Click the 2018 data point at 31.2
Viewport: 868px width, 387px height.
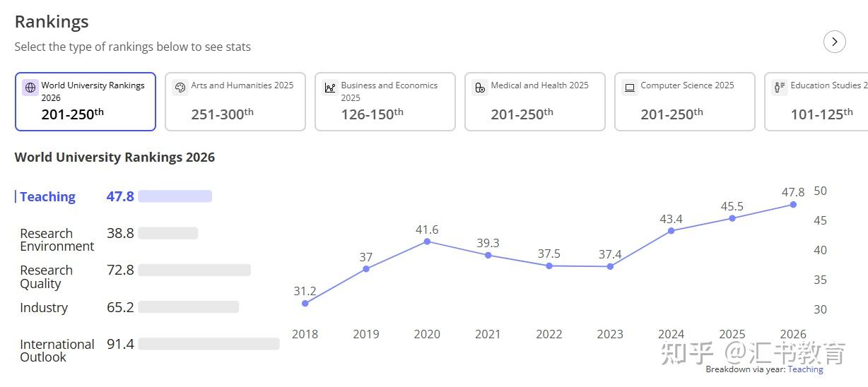click(x=305, y=304)
